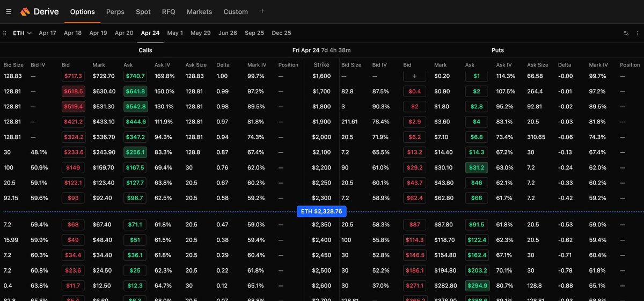This screenshot has width=644, height=301.
Task: Click put bid price $114.3
Action: tap(414, 240)
